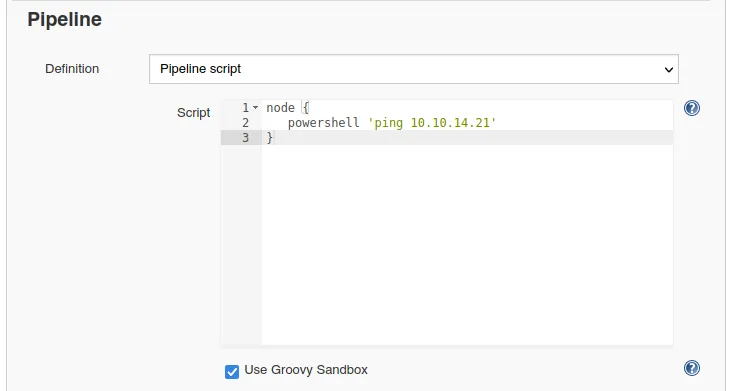Viewport: 731px width, 391px height.
Task: Open help for Use Groovy Sandbox
Action: click(x=691, y=368)
